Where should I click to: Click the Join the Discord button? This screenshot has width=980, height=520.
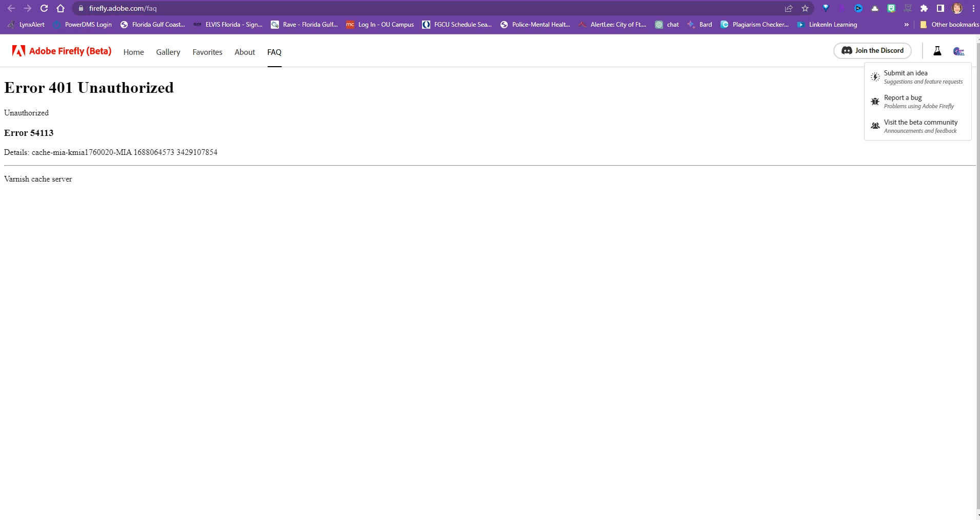click(x=872, y=51)
